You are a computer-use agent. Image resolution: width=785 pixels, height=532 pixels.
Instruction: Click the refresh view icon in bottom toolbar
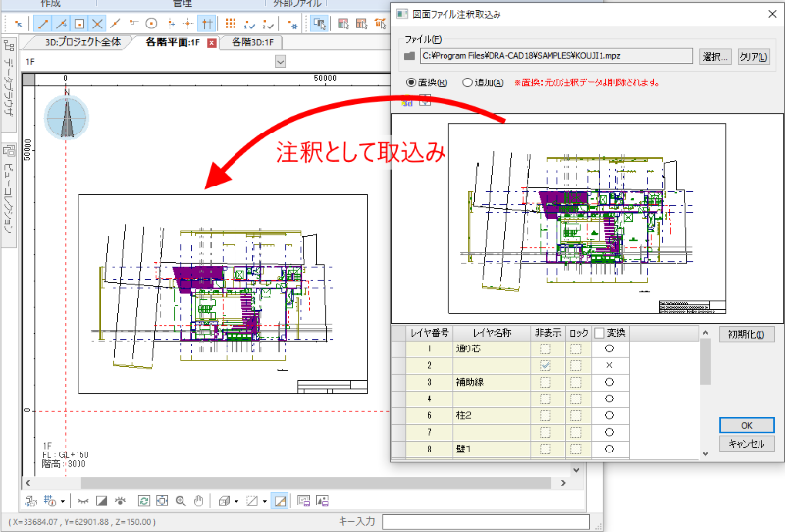click(144, 501)
